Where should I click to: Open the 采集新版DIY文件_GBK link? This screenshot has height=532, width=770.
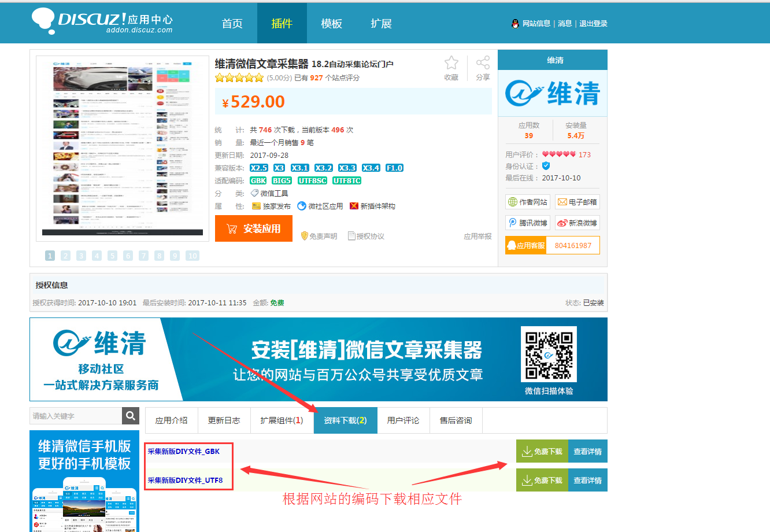pyautogui.click(x=184, y=451)
